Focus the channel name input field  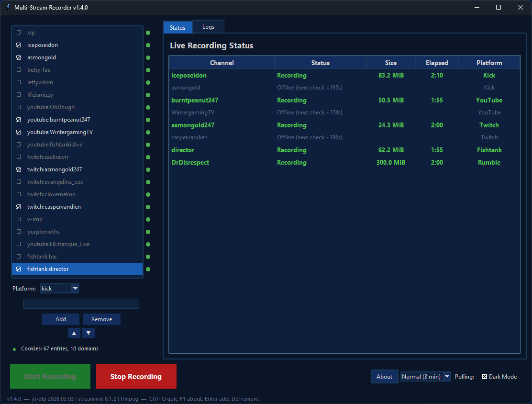[x=81, y=304]
